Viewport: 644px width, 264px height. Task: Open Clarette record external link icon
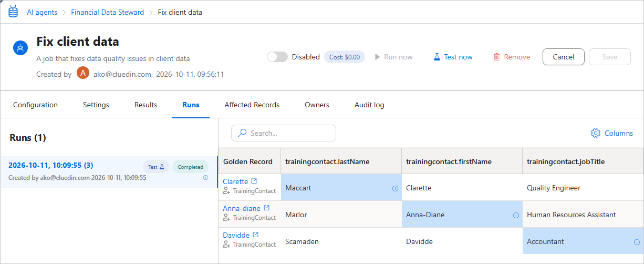[x=254, y=181]
